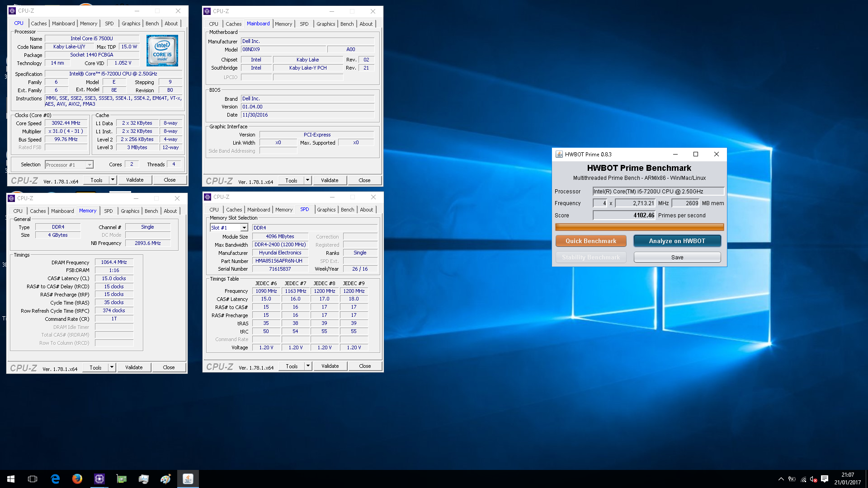Launch Firefox from the taskbar
The width and height of the screenshot is (868, 488).
[77, 479]
